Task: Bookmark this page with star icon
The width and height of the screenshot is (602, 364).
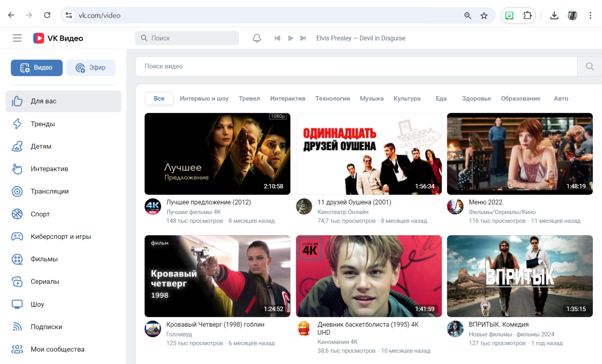Action: [x=484, y=15]
